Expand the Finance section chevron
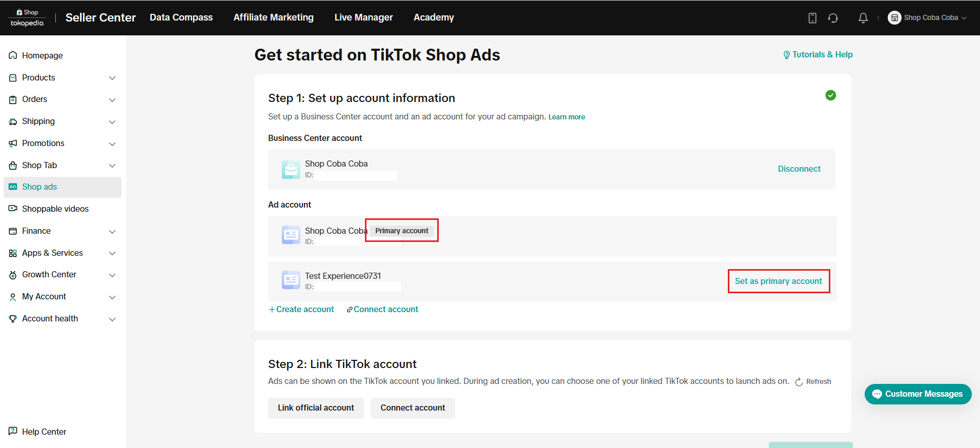Image resolution: width=980 pixels, height=448 pixels. point(112,232)
